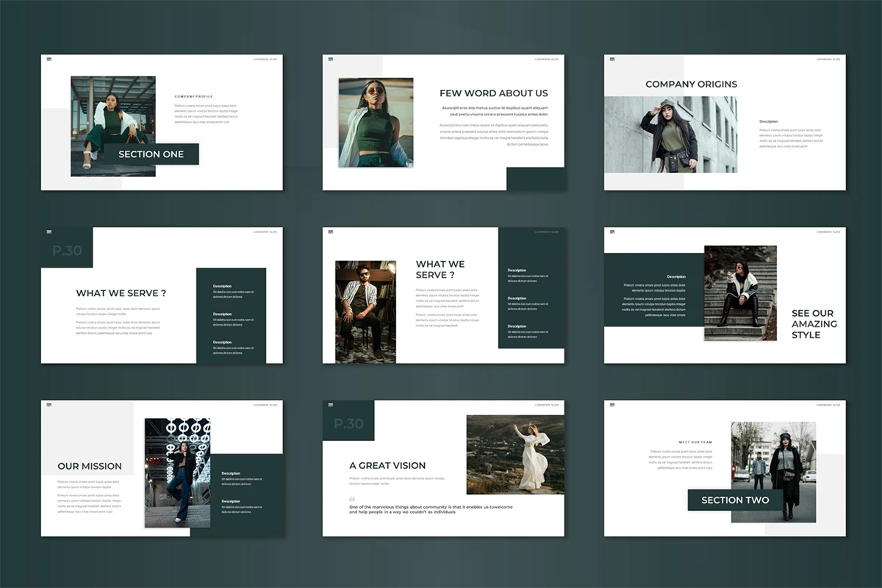Screen dimensions: 882x588
Task: Select the Section Two dark label
Action: [735, 500]
